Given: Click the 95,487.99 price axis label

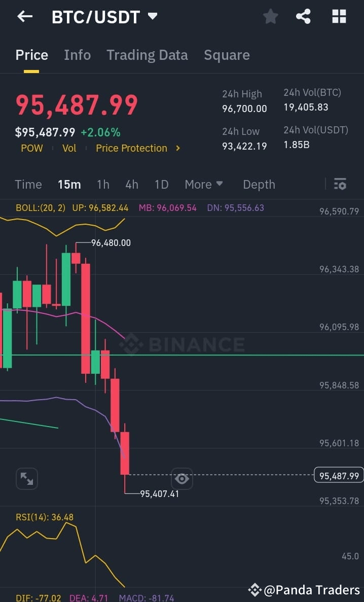Looking at the screenshot, I should coord(339,475).
